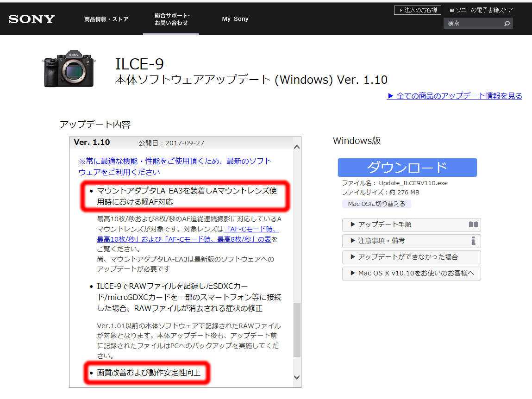The image size is (532, 399).
Task: Open ソニーの電子書籍ストア link
Action: pos(481,10)
